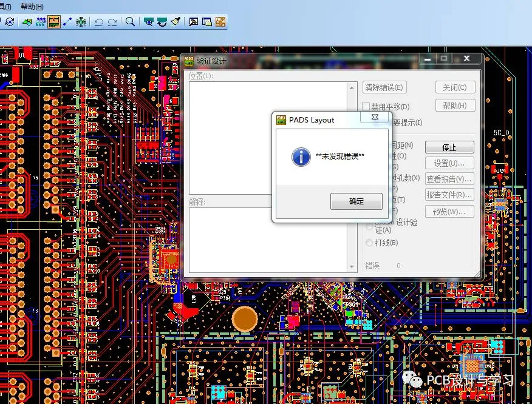Click the Redo arrow icon
The height and width of the screenshot is (404, 532).
112,22
